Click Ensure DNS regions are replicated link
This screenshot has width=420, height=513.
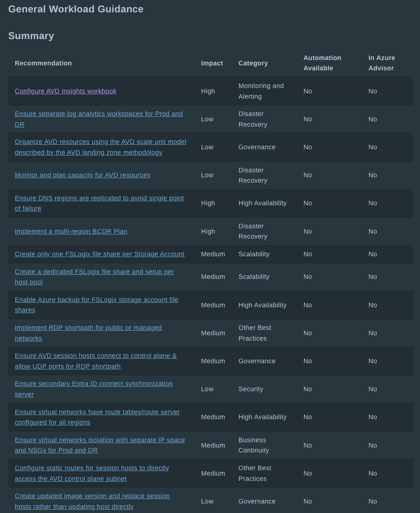(x=99, y=198)
